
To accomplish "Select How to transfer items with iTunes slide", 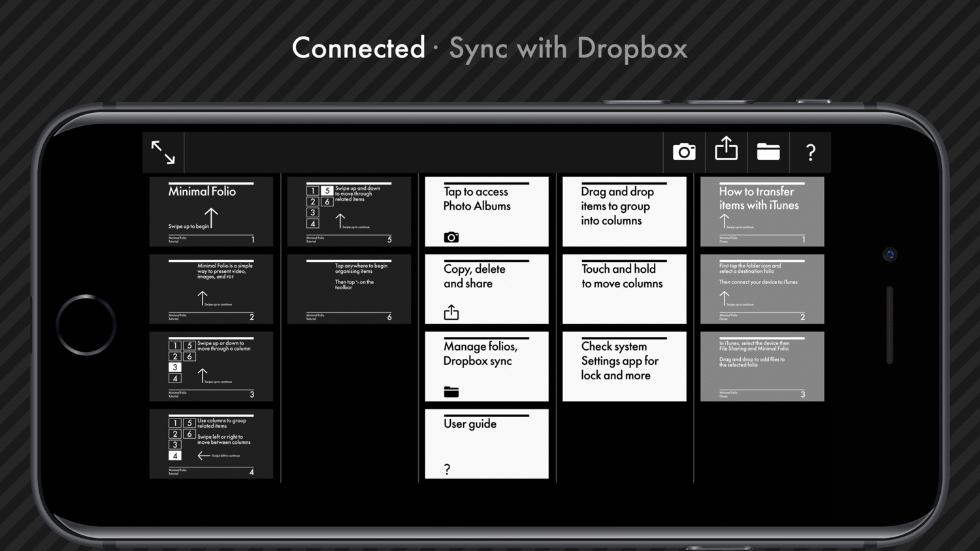I will coord(762,212).
